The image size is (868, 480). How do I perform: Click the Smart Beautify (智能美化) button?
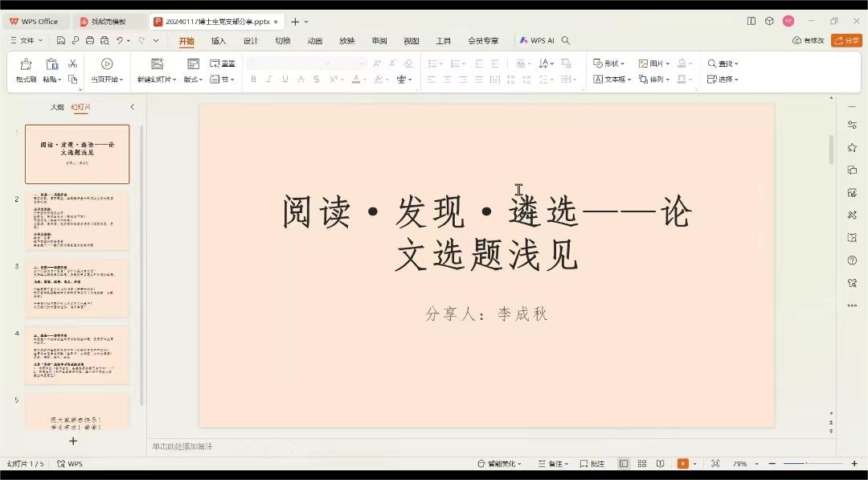tap(501, 463)
